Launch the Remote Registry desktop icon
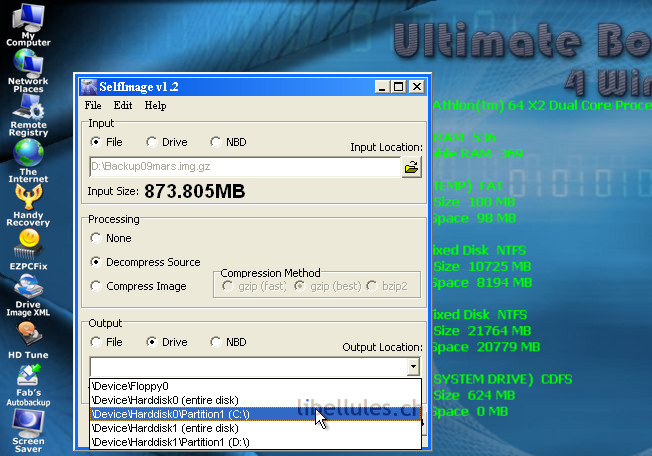Screen dimensions: 652x456 [x=29, y=116]
